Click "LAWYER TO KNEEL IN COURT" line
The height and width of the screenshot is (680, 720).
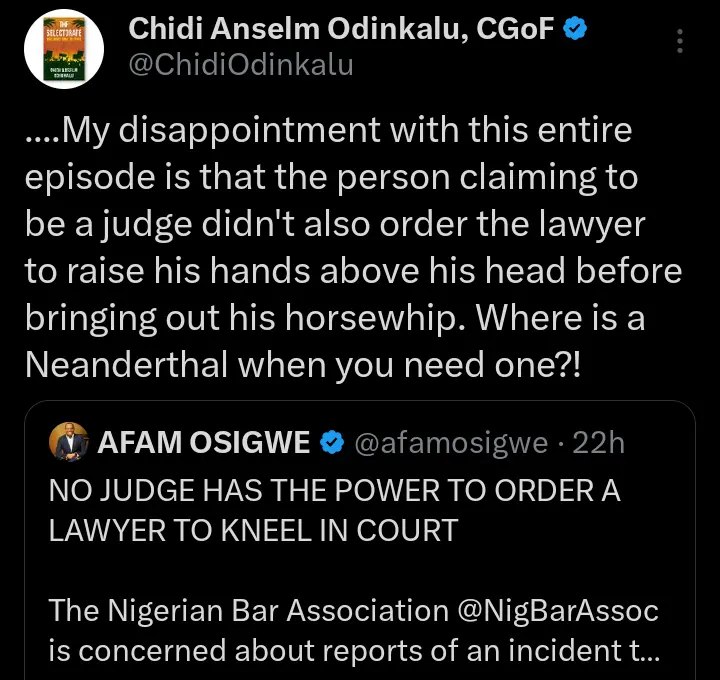coord(253,530)
